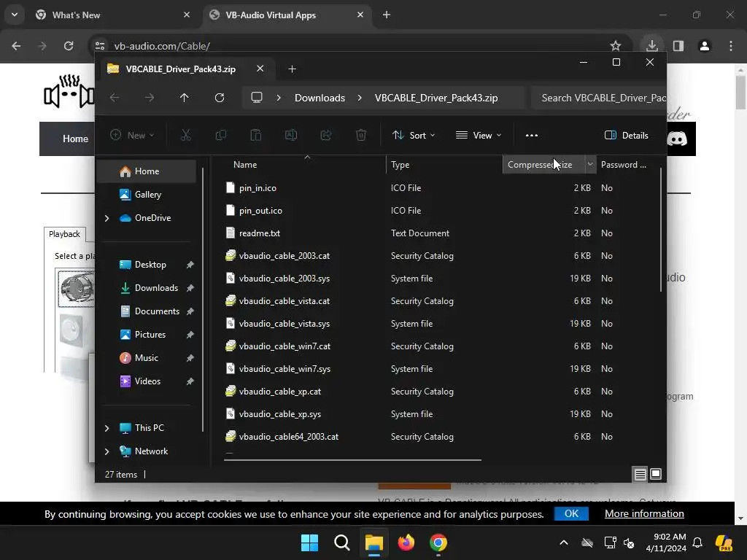The height and width of the screenshot is (560, 747).
Task: Select the VB-Audio Virtual Apps Chrome tab
Action: (x=289, y=15)
